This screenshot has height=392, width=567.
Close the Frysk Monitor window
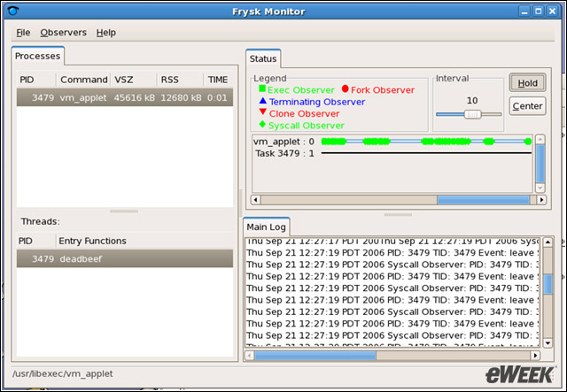(552, 12)
